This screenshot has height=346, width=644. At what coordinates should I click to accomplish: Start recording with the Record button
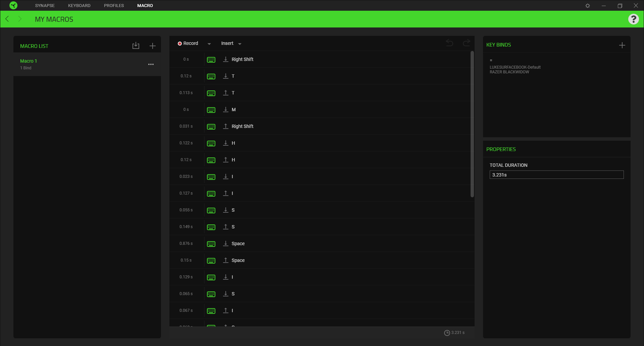(x=188, y=44)
